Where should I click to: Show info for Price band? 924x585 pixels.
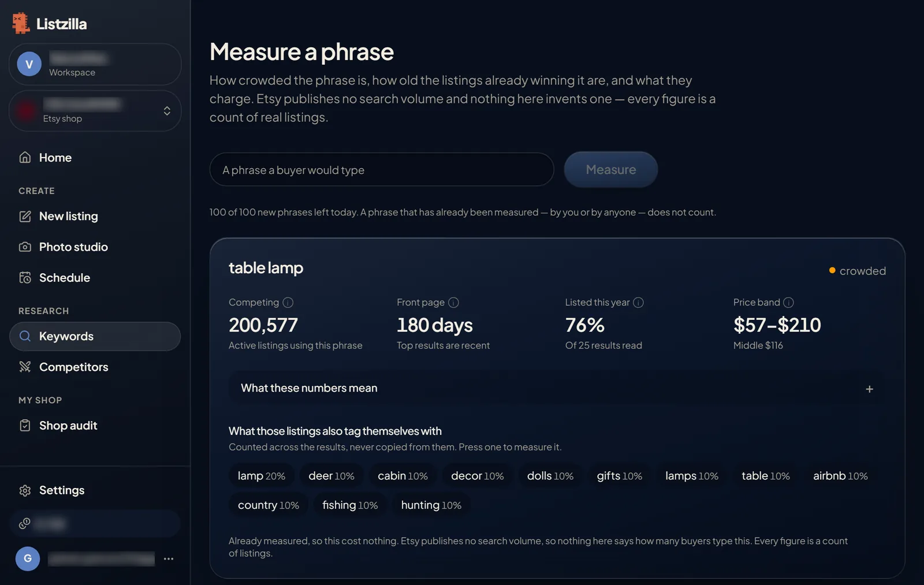pos(788,303)
